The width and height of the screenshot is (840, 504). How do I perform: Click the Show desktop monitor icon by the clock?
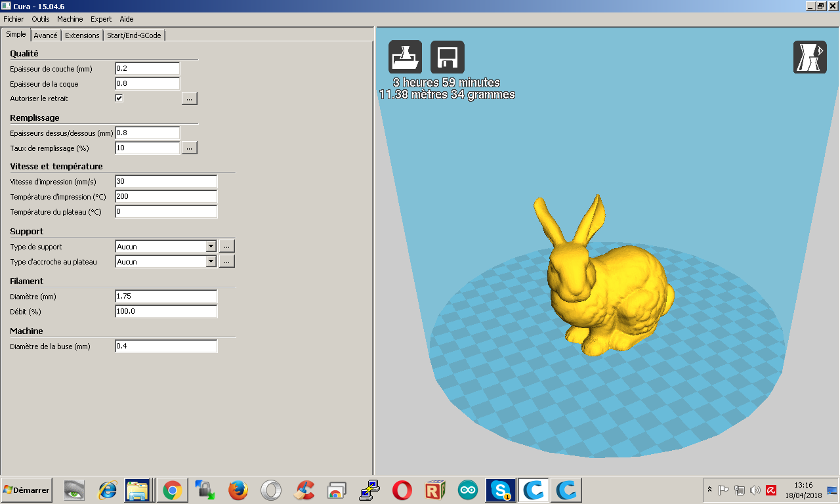point(831,490)
